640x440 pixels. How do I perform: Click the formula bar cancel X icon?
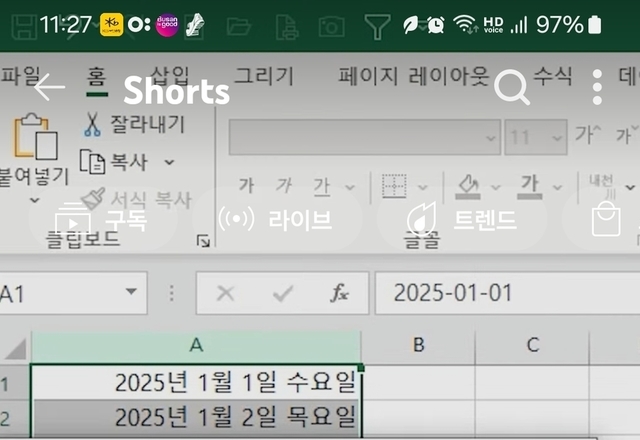click(x=226, y=293)
